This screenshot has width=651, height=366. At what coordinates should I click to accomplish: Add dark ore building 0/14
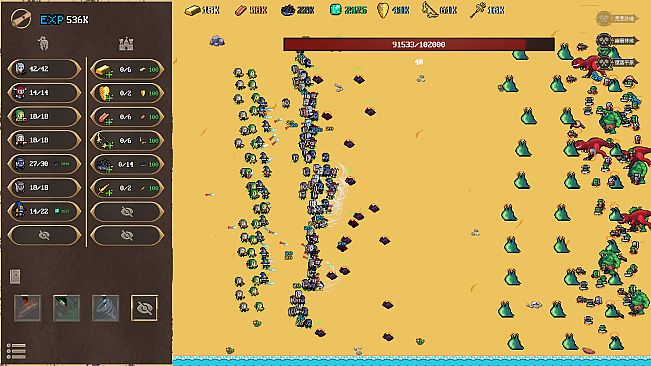[x=127, y=164]
